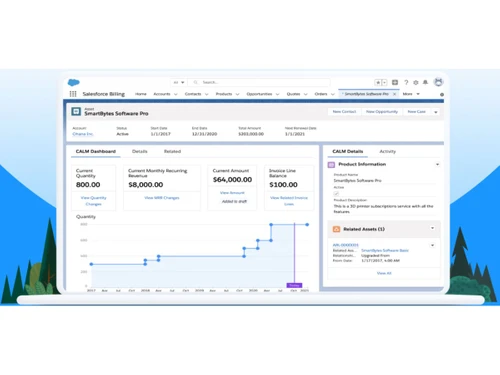Switch to the CALM Dashboard tab
This screenshot has height=375, width=500.
pos(96,151)
